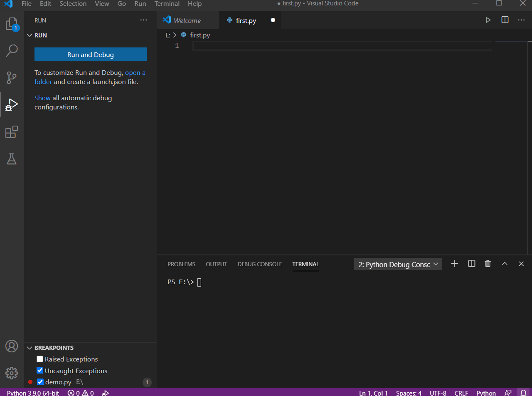This screenshot has width=532, height=396.
Task: Open the Manage gear icon
Action: 12,373
